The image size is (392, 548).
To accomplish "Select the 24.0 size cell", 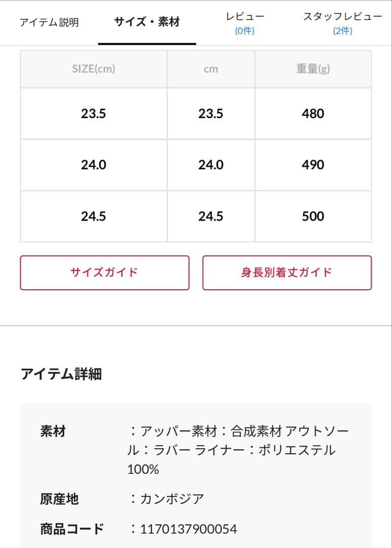I will [x=94, y=165].
